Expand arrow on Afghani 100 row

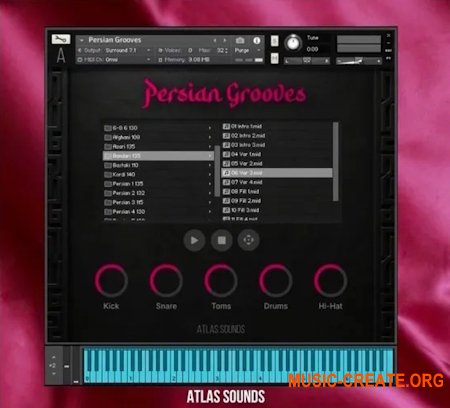point(210,137)
